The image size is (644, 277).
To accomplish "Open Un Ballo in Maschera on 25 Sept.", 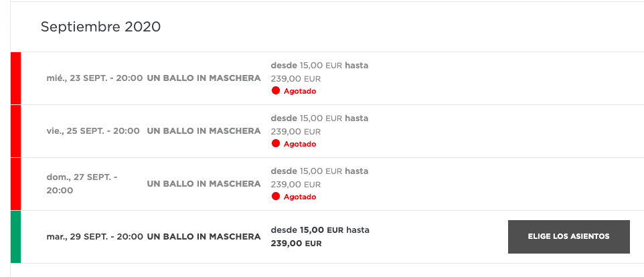I will click(x=204, y=131).
